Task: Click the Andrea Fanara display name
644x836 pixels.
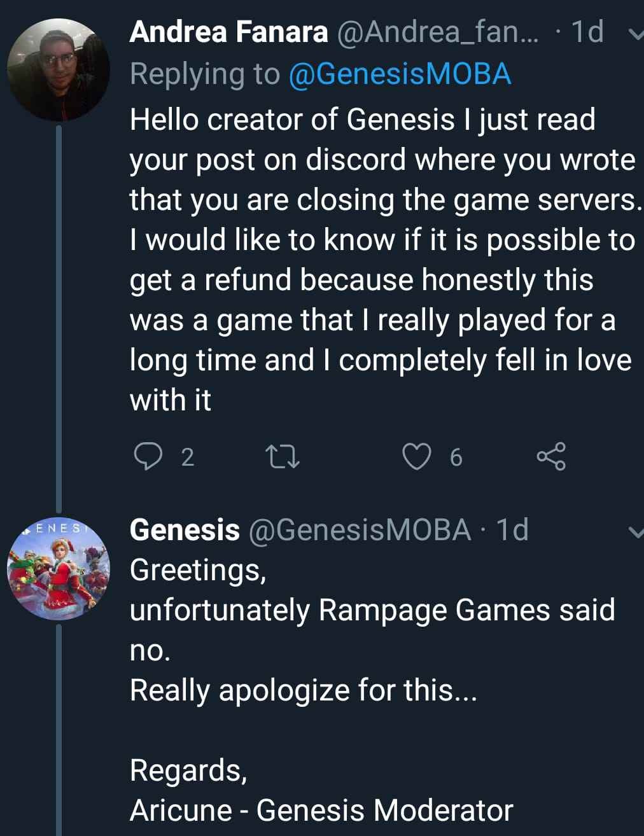Action: tap(228, 32)
